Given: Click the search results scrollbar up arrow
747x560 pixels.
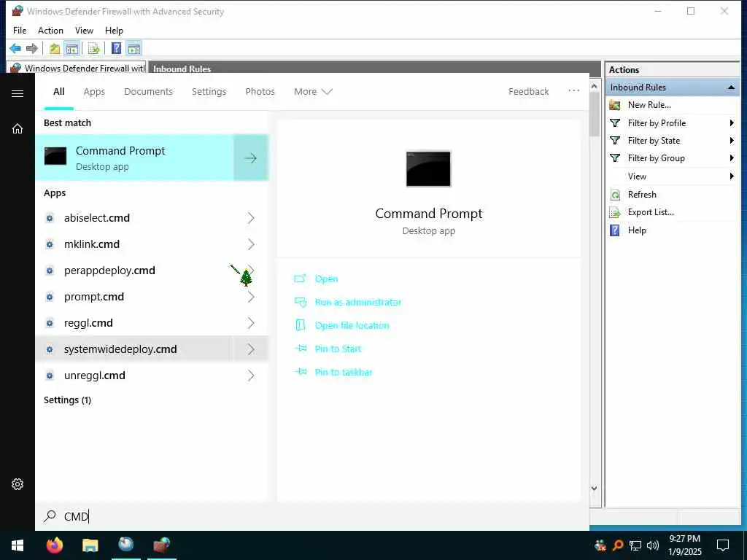Looking at the screenshot, I should pos(594,87).
